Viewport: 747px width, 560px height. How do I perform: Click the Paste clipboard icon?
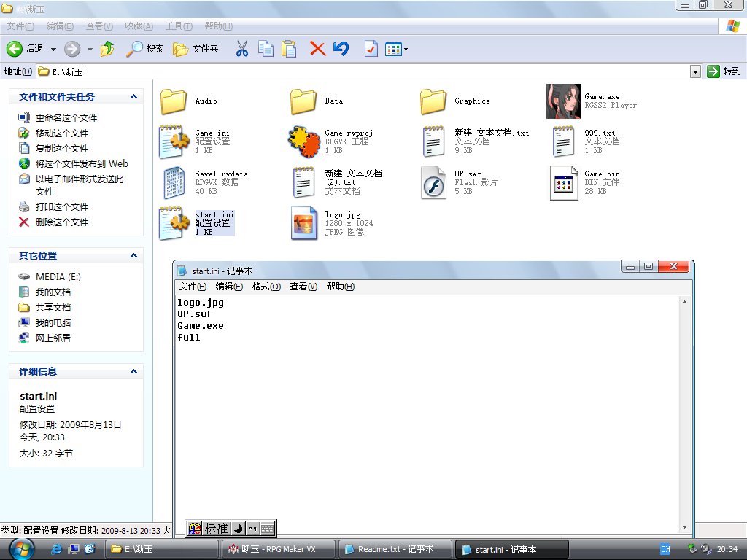click(x=289, y=49)
